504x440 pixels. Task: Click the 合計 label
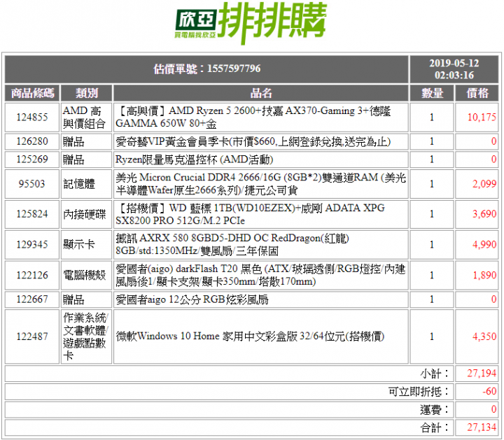(x=435, y=427)
